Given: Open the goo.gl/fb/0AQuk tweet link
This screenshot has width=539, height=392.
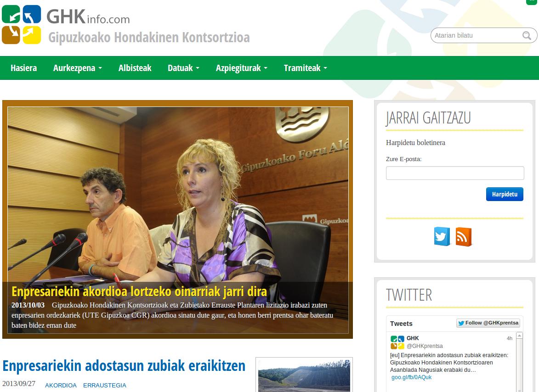Looking at the screenshot, I should pyautogui.click(x=411, y=377).
